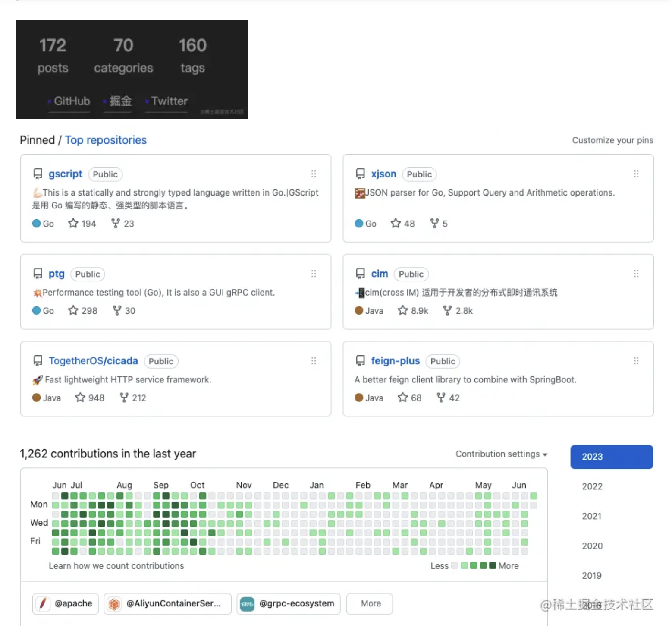Screen dimensions: 672x631
Task: Click the ptg fork icon
Action: coord(117,310)
